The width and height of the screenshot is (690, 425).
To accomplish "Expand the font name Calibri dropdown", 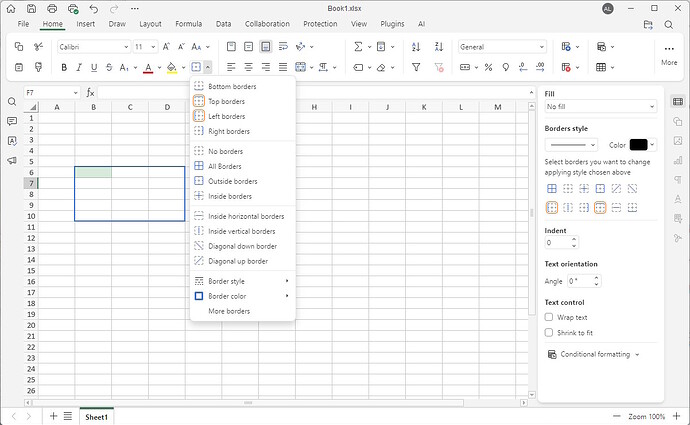I will (x=93, y=46).
